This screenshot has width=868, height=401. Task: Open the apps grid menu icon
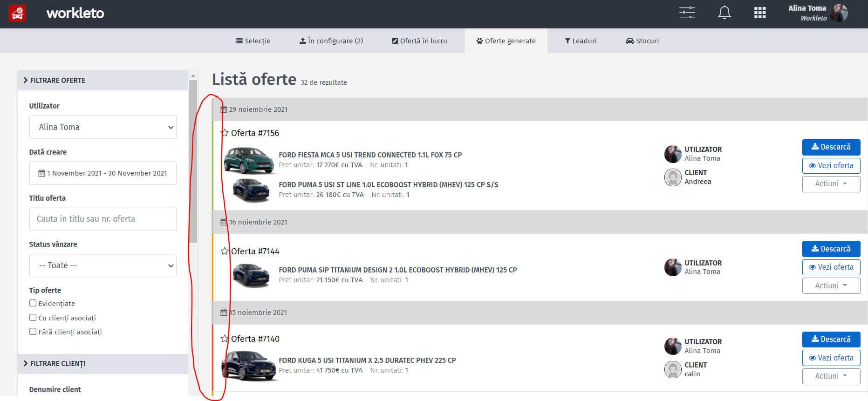click(760, 13)
